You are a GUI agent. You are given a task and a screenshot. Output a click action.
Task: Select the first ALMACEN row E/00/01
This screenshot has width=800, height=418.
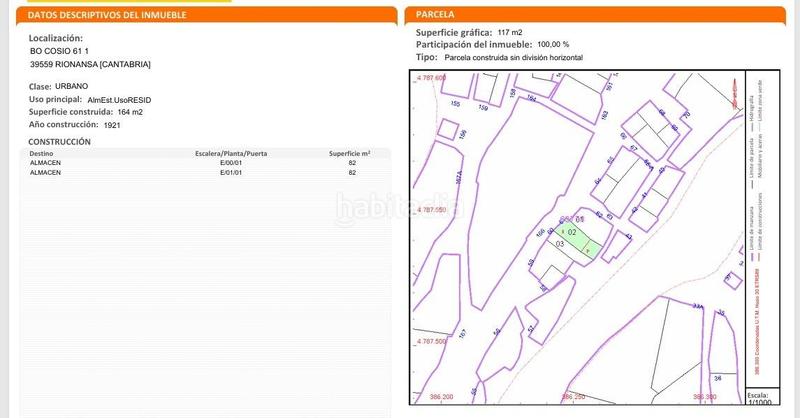[x=200, y=164]
